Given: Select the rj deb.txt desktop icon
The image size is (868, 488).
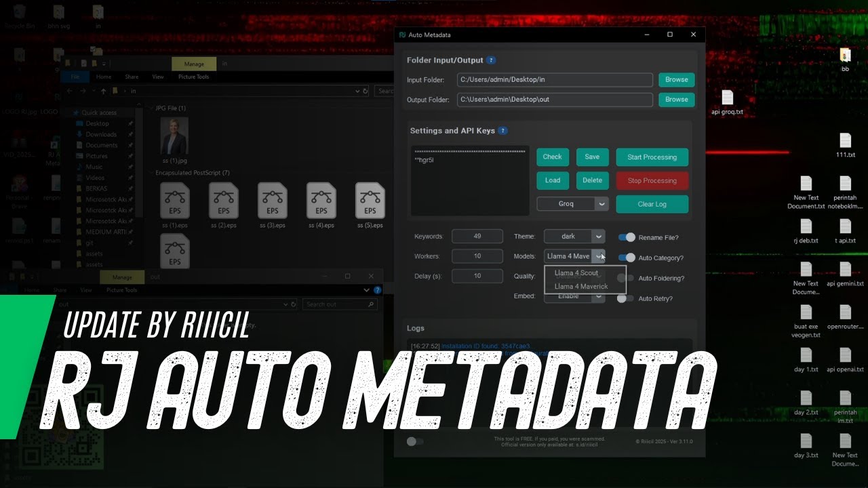Looking at the screenshot, I should (806, 232).
